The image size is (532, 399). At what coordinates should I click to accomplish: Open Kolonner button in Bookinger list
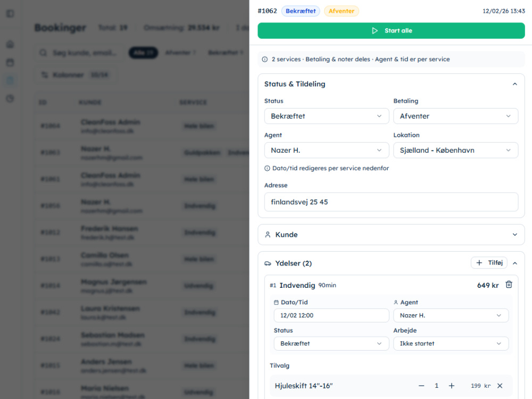(x=76, y=74)
